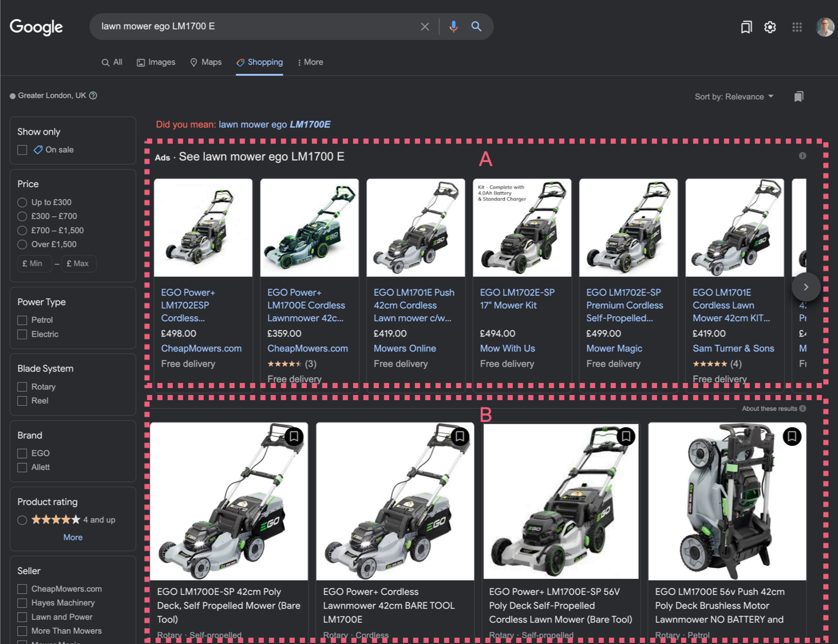The image size is (838, 644).
Task: Open the Google apps grid icon
Action: 797,27
